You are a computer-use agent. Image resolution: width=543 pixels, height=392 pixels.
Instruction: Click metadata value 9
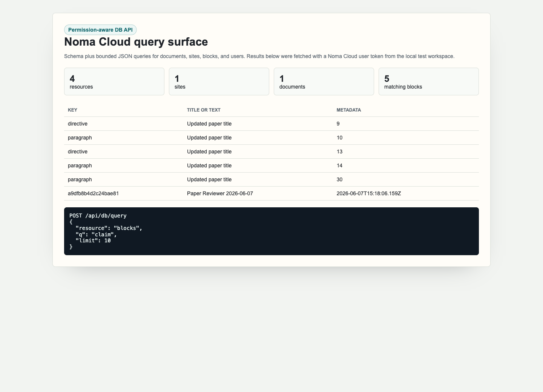pyautogui.click(x=338, y=124)
